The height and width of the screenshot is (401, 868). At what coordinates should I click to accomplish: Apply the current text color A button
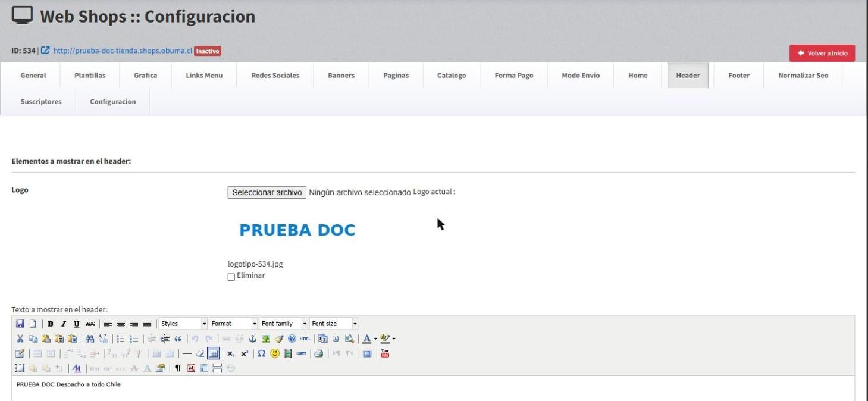click(366, 339)
